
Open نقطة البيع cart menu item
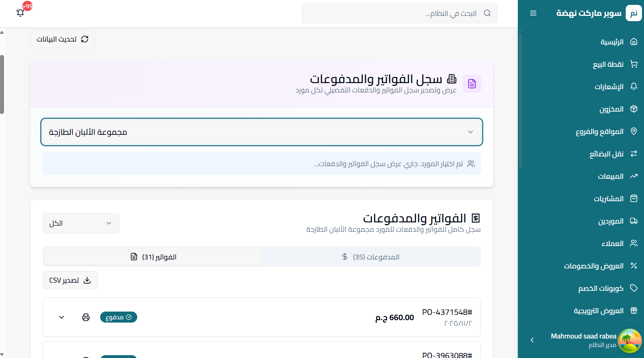click(x=615, y=64)
